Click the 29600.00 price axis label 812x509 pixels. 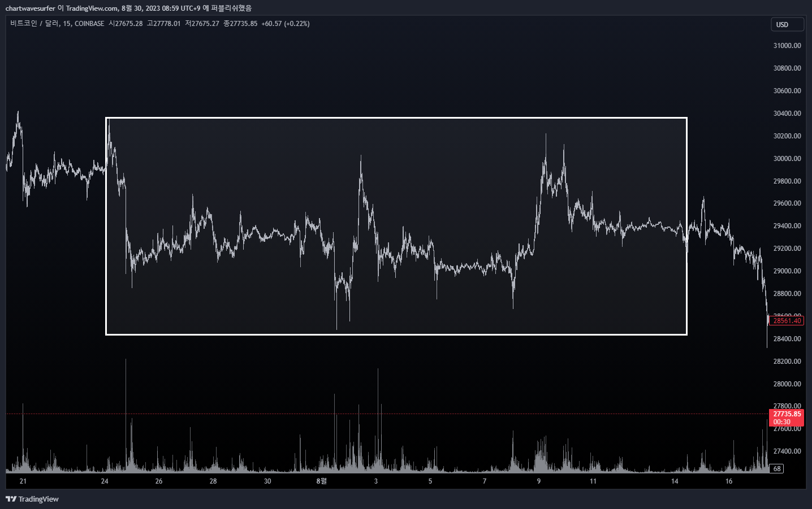[787, 203]
